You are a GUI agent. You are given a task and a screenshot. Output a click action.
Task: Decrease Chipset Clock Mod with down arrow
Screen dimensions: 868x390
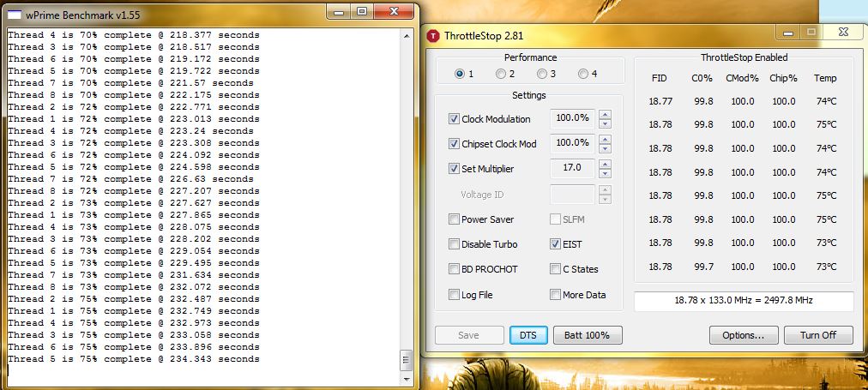tap(606, 148)
